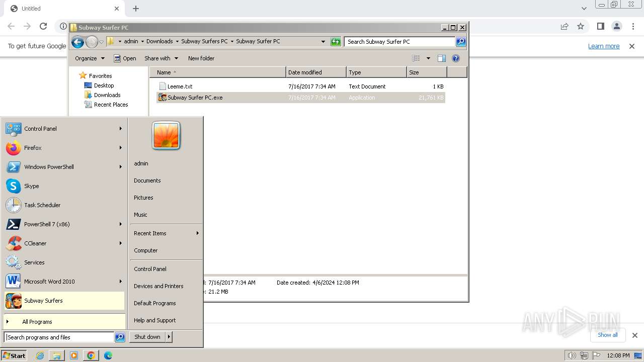
Task: Expand the Control Panel submenu arrow
Action: click(x=121, y=129)
